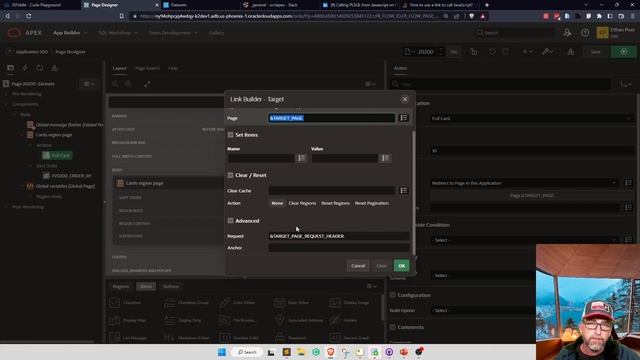Click the taskbar Search box
640x360 pixels.
(247, 352)
